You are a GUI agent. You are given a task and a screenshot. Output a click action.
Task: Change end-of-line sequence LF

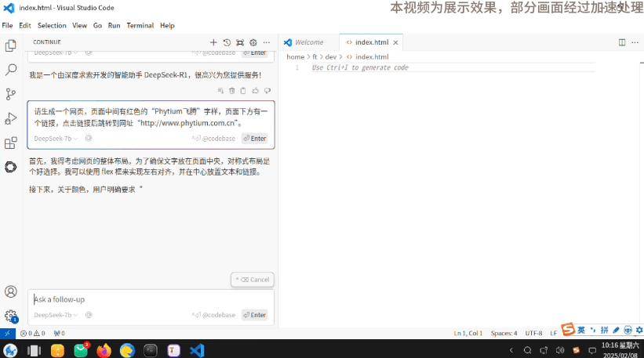click(x=553, y=334)
